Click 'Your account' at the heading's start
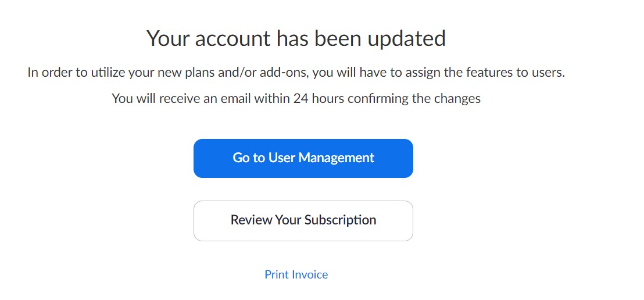Image resolution: width=644 pixels, height=300 pixels. tap(208, 38)
